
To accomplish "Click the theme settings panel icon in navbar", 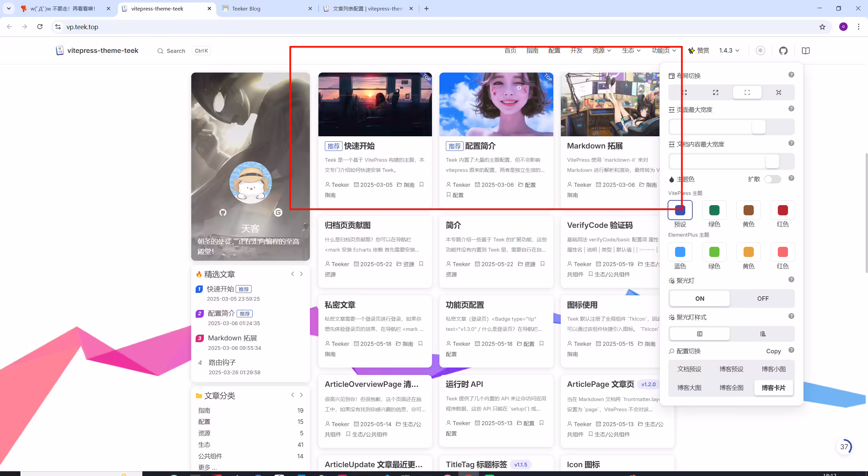I will 806,51.
